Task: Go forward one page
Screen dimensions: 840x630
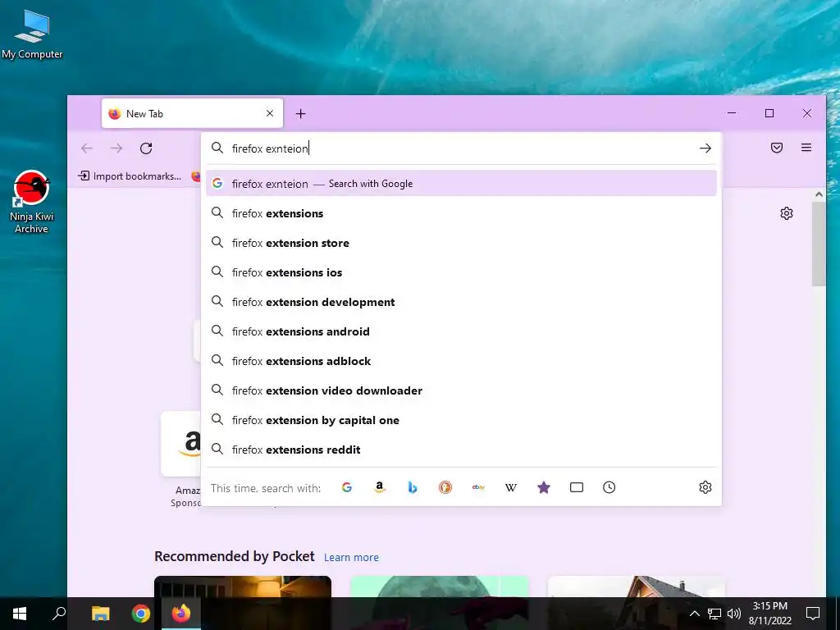Action: (x=116, y=148)
